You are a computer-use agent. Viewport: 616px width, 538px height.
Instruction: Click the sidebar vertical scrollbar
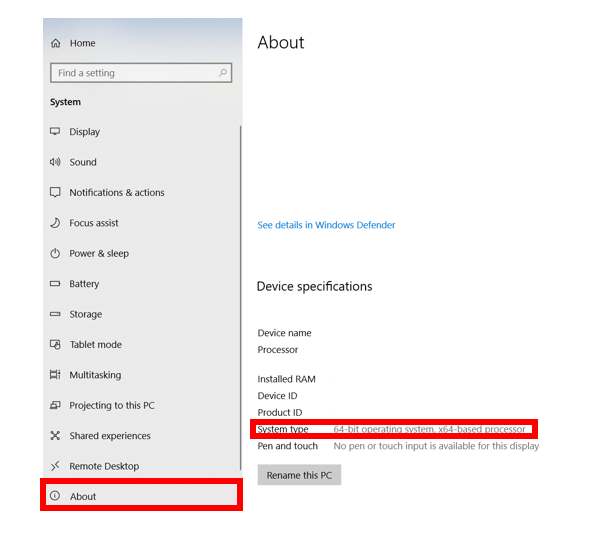240,300
